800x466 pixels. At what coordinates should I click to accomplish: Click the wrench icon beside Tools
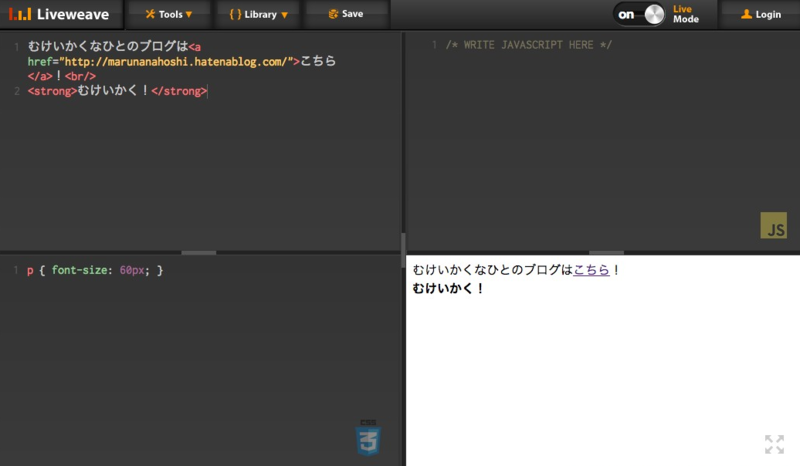coord(150,14)
